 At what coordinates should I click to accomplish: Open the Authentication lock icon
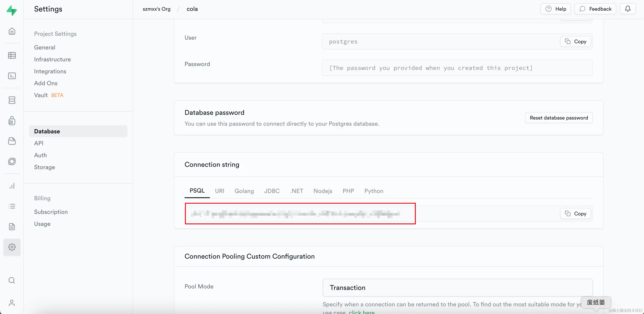coord(12,121)
